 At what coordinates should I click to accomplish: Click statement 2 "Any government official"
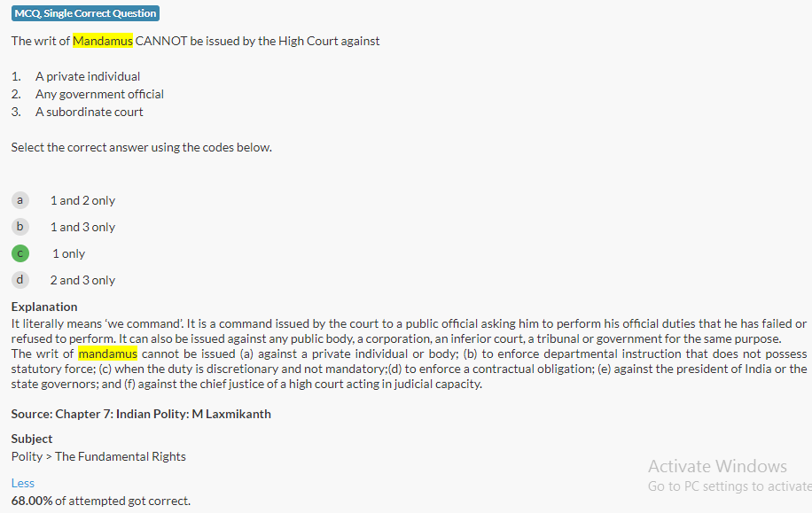(99, 94)
